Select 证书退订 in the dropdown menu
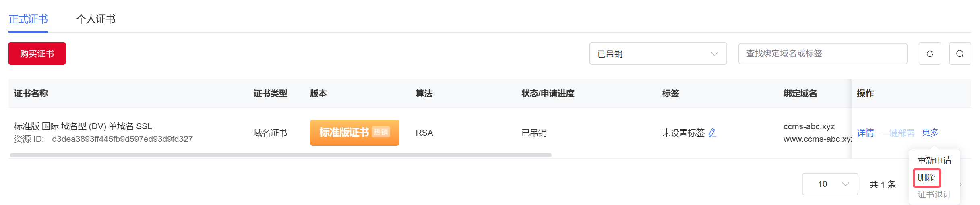 click(934, 195)
